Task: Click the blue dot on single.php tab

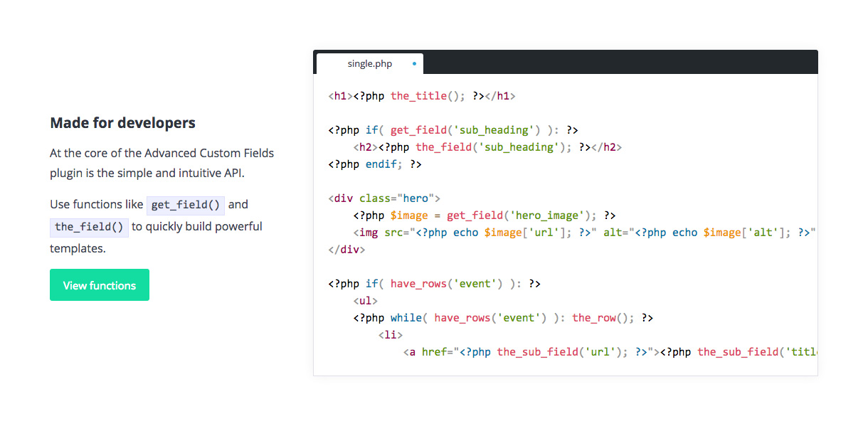Action: (414, 64)
